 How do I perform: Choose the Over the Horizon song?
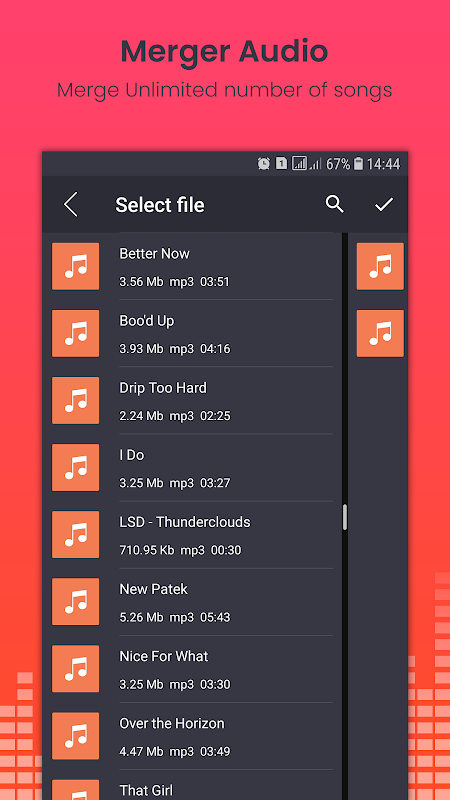pyautogui.click(x=192, y=736)
